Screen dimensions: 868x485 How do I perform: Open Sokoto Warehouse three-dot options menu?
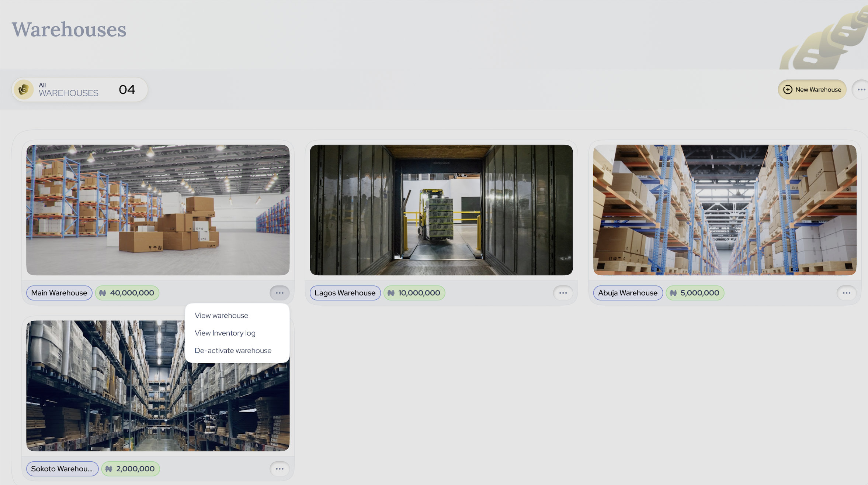click(280, 469)
